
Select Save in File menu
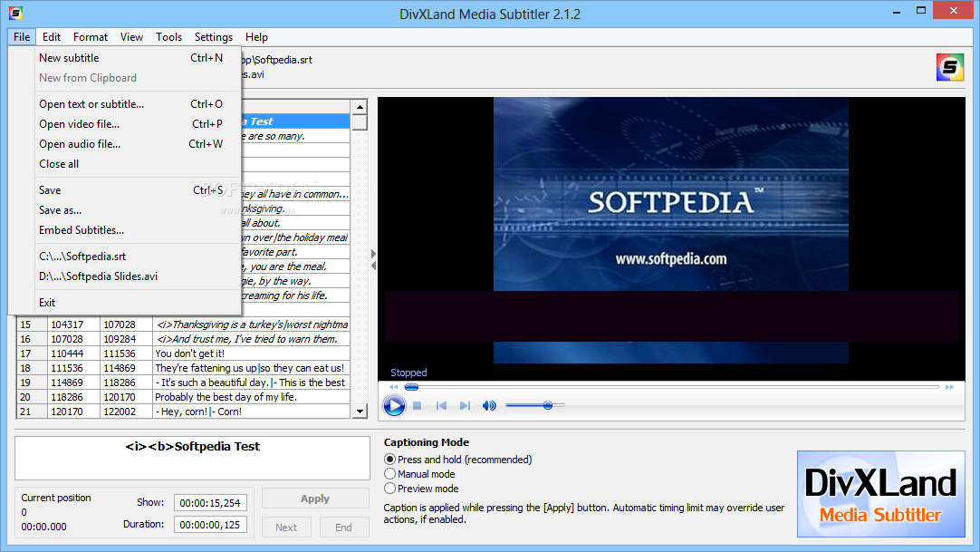pyautogui.click(x=125, y=190)
